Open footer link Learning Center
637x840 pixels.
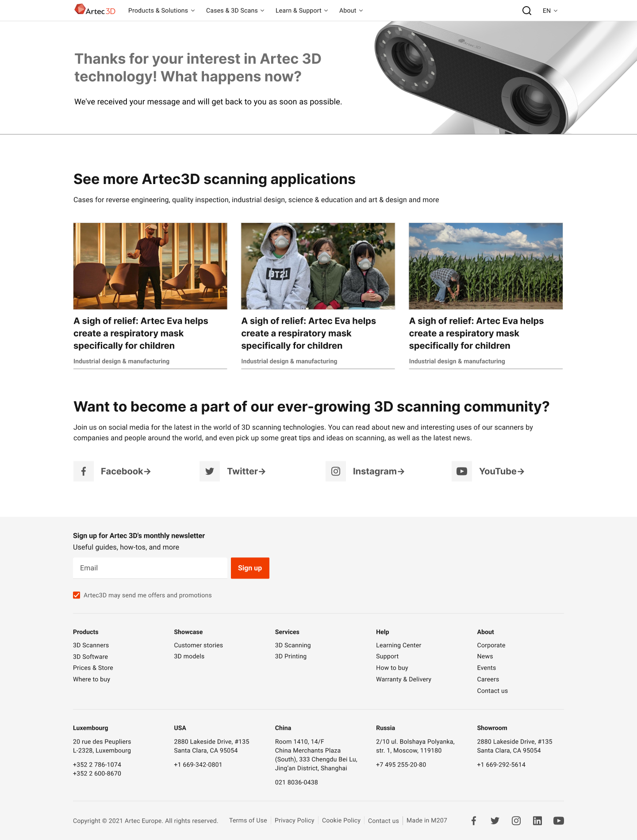399,645
